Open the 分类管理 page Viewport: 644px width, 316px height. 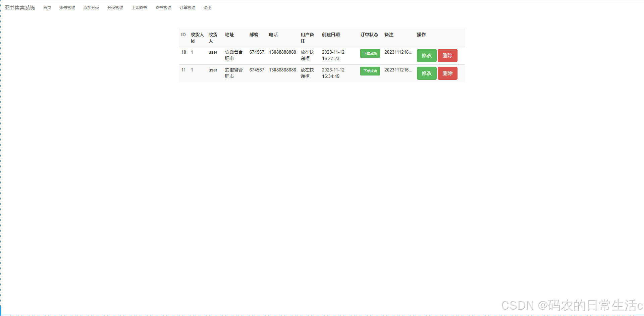115,7
